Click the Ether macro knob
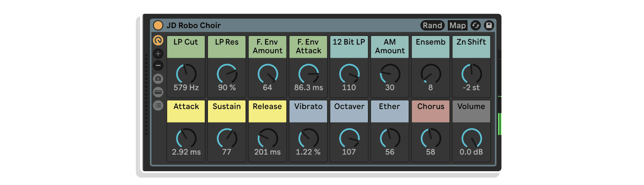This screenshot has height=185, width=644. [x=390, y=138]
